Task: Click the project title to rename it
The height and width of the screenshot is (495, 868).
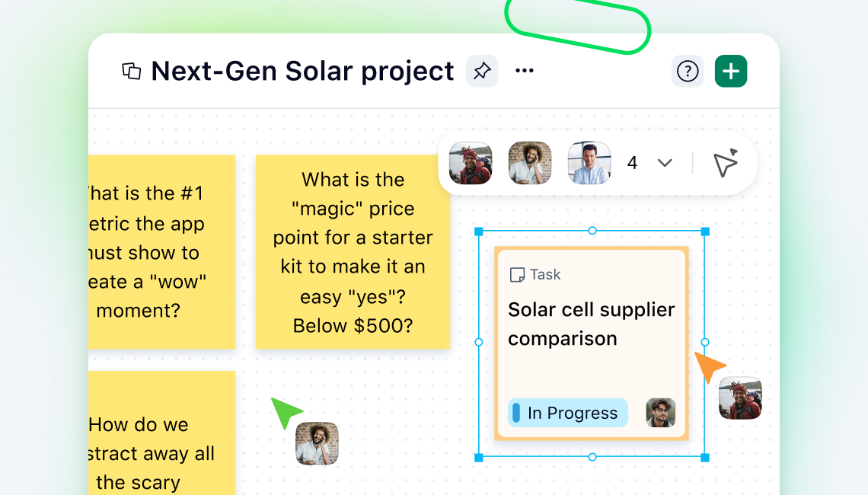Action: coord(302,71)
